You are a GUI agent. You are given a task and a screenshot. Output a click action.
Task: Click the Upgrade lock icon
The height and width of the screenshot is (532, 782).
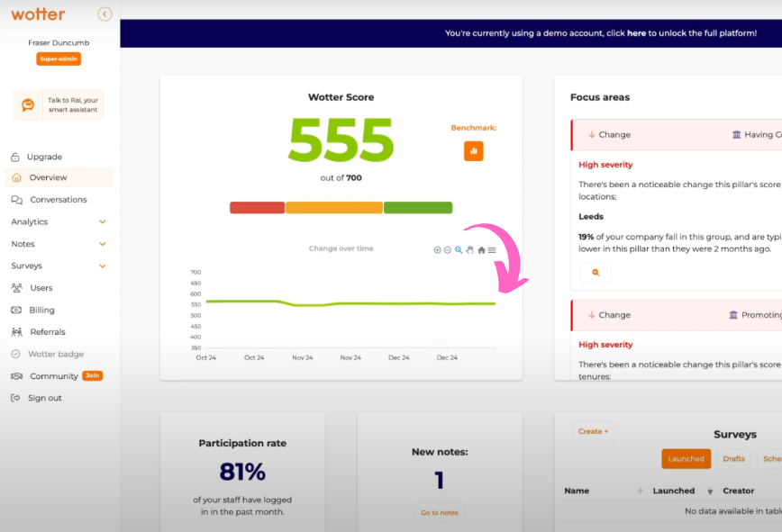(x=15, y=157)
